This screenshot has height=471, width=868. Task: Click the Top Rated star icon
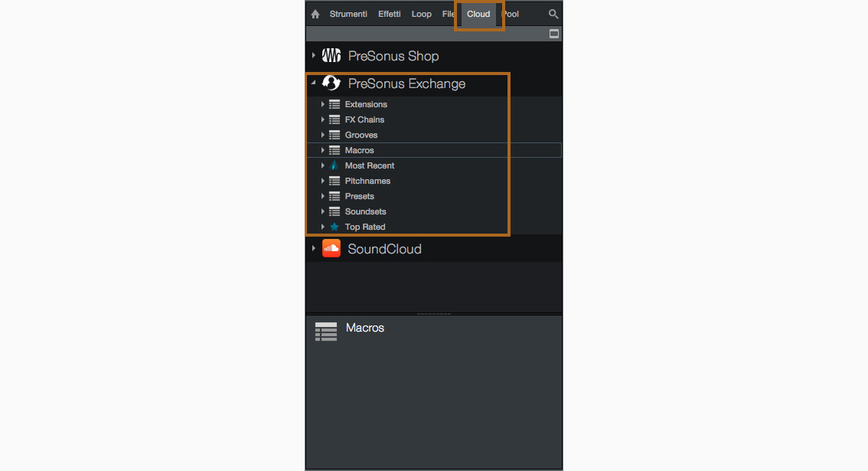coord(334,227)
